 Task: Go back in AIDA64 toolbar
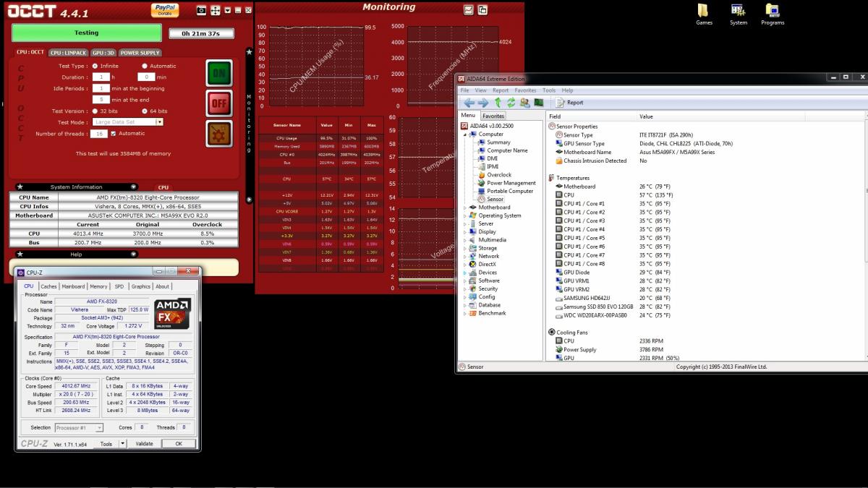[469, 103]
